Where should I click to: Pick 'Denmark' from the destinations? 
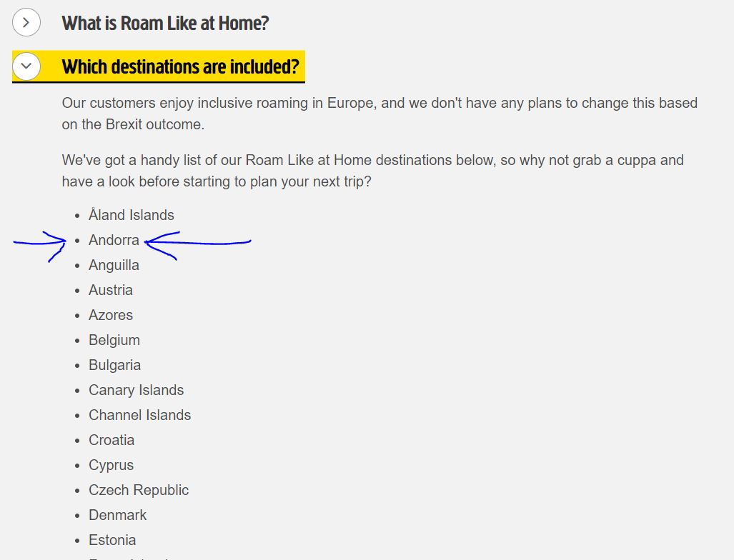117,515
